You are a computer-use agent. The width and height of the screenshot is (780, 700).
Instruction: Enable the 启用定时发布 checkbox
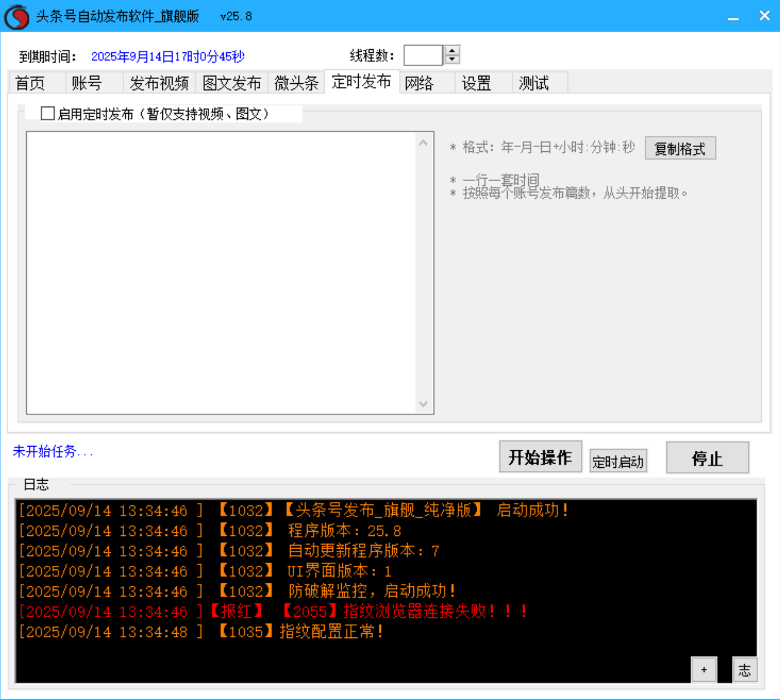pyautogui.click(x=46, y=114)
